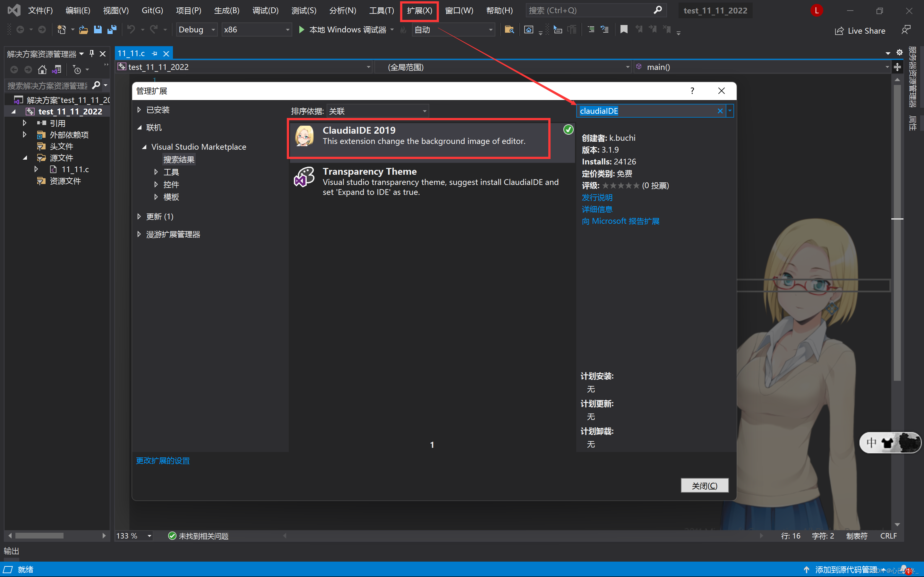This screenshot has height=577, width=924.
Task: Open the 更改扩展的设置 link
Action: pyautogui.click(x=163, y=461)
